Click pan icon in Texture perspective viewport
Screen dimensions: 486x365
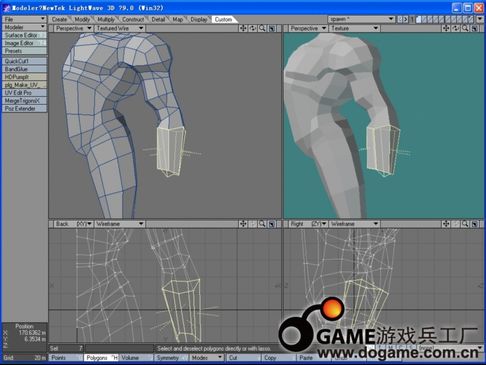coord(446,28)
